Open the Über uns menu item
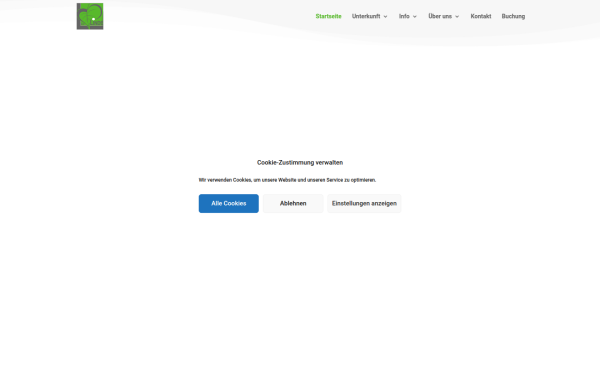The image size is (600, 375). tap(440, 16)
